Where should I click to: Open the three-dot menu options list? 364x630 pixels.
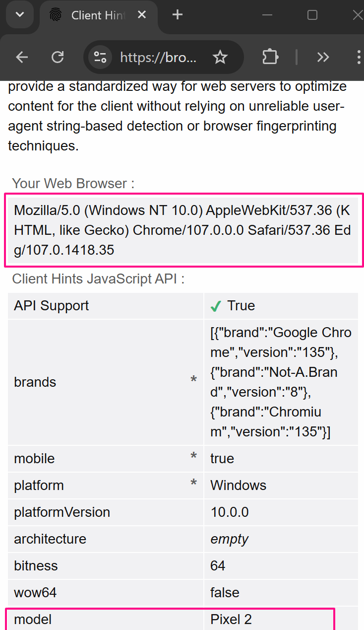click(x=358, y=57)
